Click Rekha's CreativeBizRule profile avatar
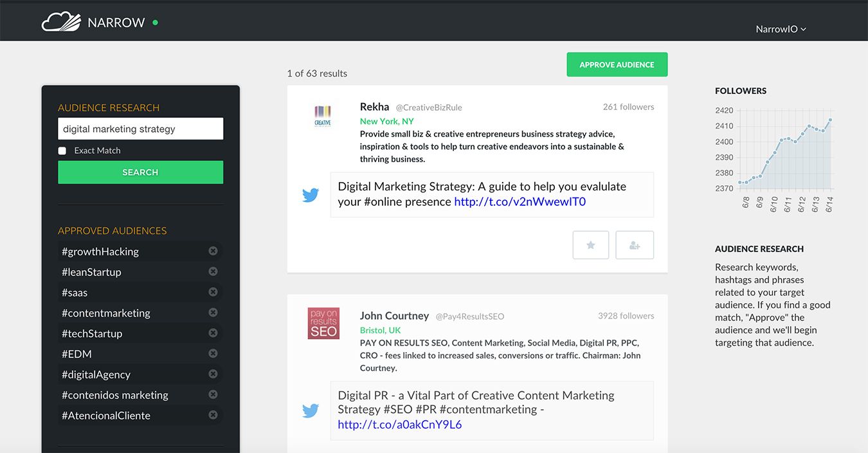Viewport: 868px width, 453px height. (x=322, y=116)
